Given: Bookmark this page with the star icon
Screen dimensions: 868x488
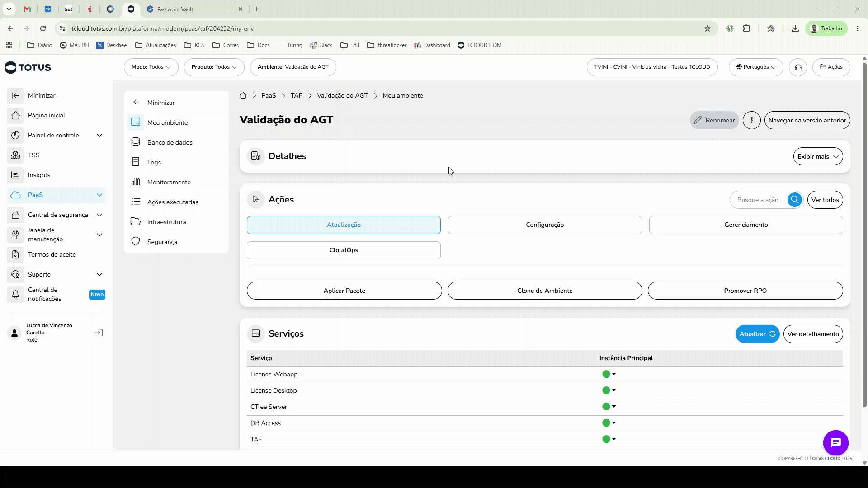Looking at the screenshot, I should 708,28.
